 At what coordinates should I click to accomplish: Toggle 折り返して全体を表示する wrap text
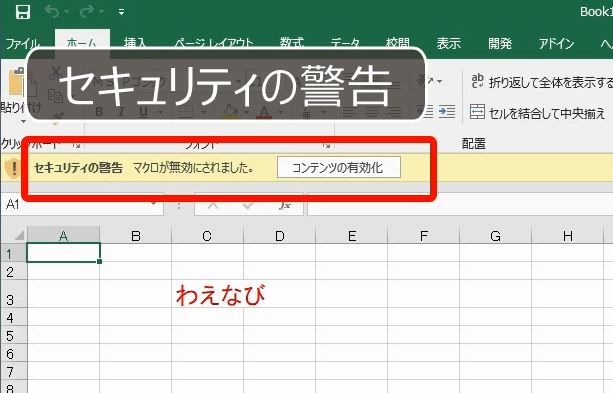point(541,82)
